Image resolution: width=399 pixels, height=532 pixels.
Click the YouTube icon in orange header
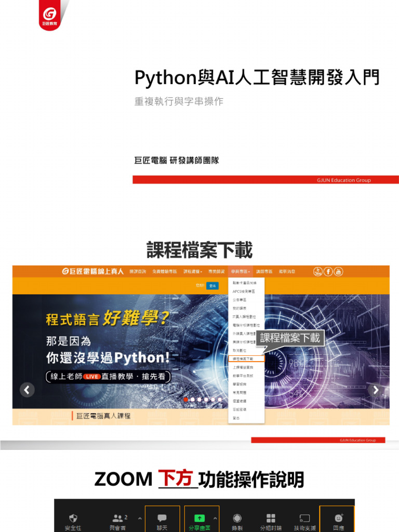pos(339,271)
